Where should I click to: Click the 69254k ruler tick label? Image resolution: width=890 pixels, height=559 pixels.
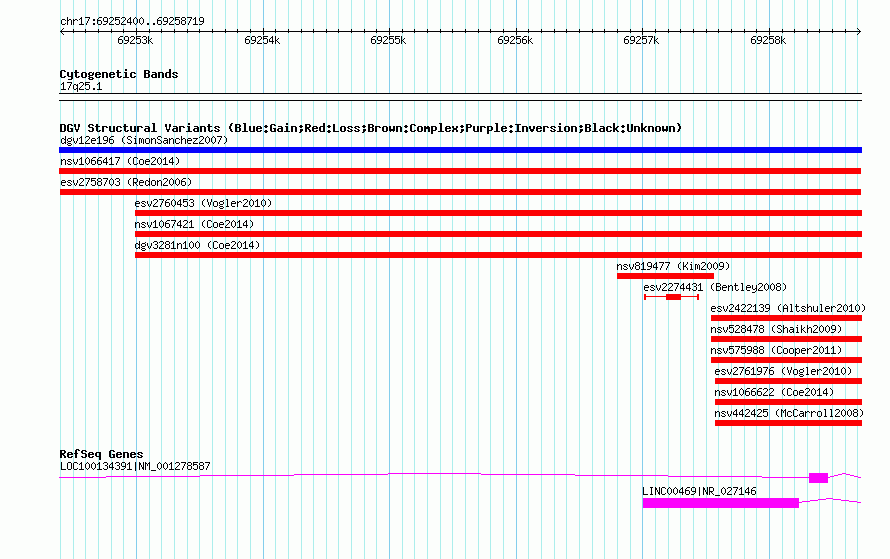click(262, 40)
